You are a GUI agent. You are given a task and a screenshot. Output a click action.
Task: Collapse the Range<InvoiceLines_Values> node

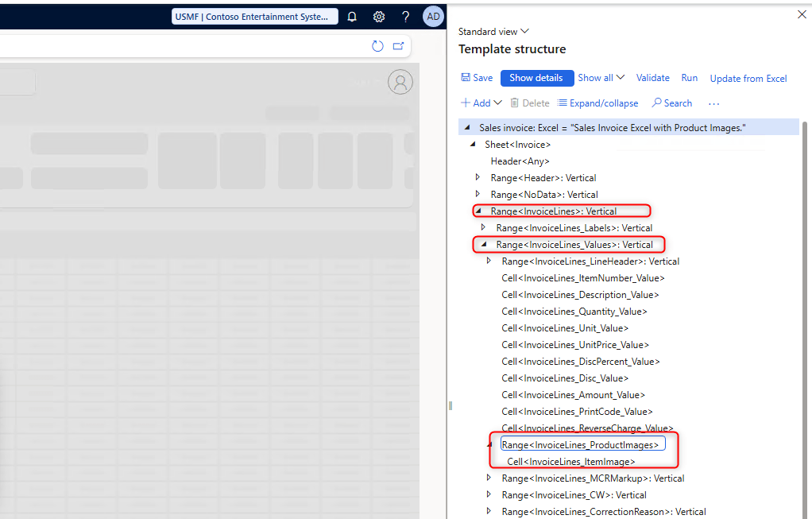(x=483, y=245)
